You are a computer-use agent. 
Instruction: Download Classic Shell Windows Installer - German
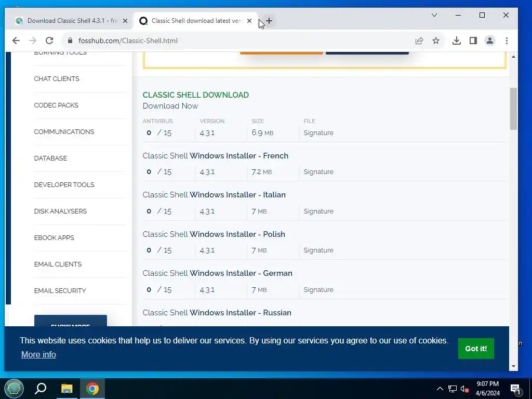coord(218,273)
